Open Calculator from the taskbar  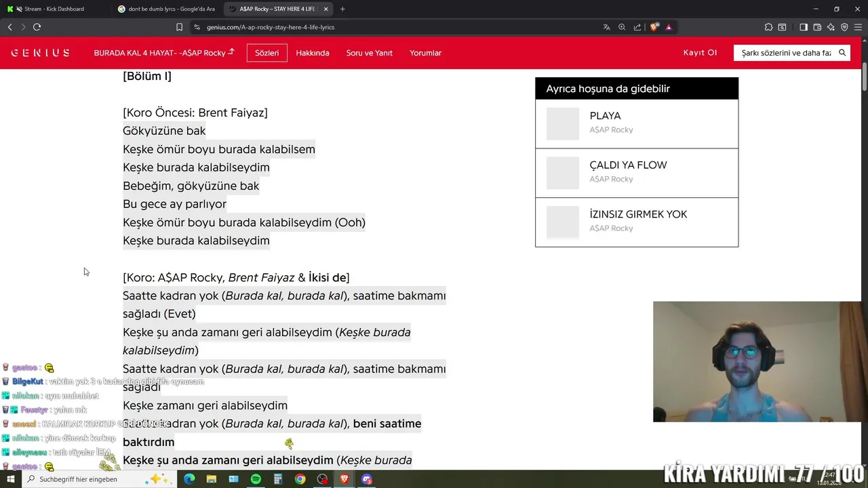pyautogui.click(x=278, y=479)
